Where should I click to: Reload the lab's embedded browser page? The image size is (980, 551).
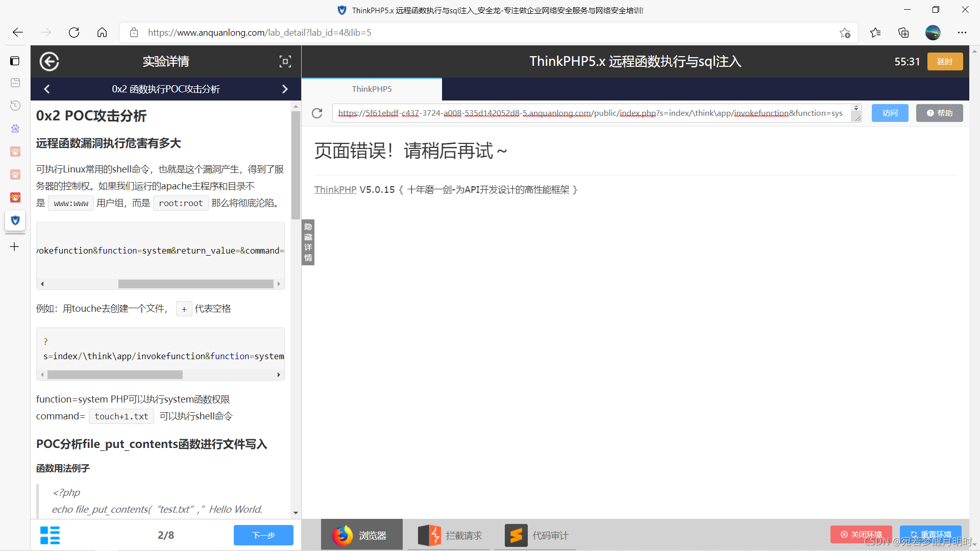click(317, 113)
